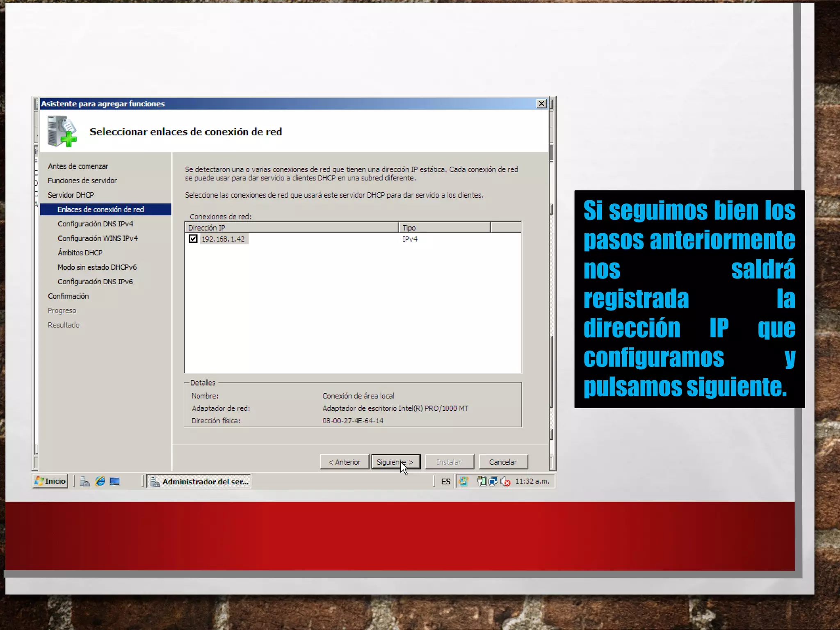Image resolution: width=840 pixels, height=630 pixels.
Task: Click the disabled Instalar button
Action: (449, 462)
